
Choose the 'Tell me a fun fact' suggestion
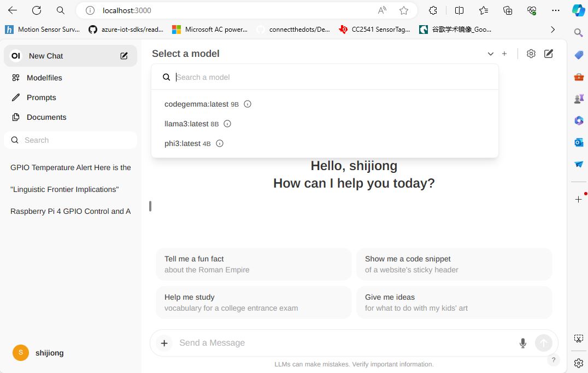click(x=254, y=264)
